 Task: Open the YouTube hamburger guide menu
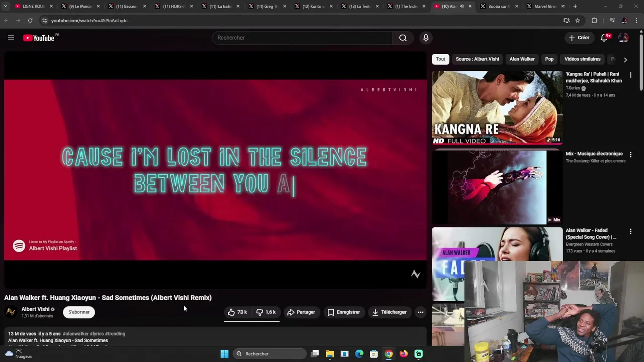(11, 38)
